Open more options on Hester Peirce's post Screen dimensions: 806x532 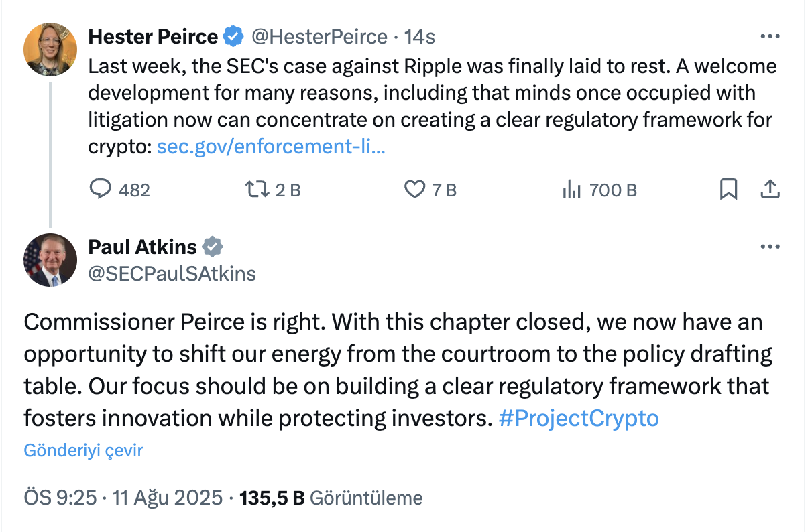click(769, 36)
